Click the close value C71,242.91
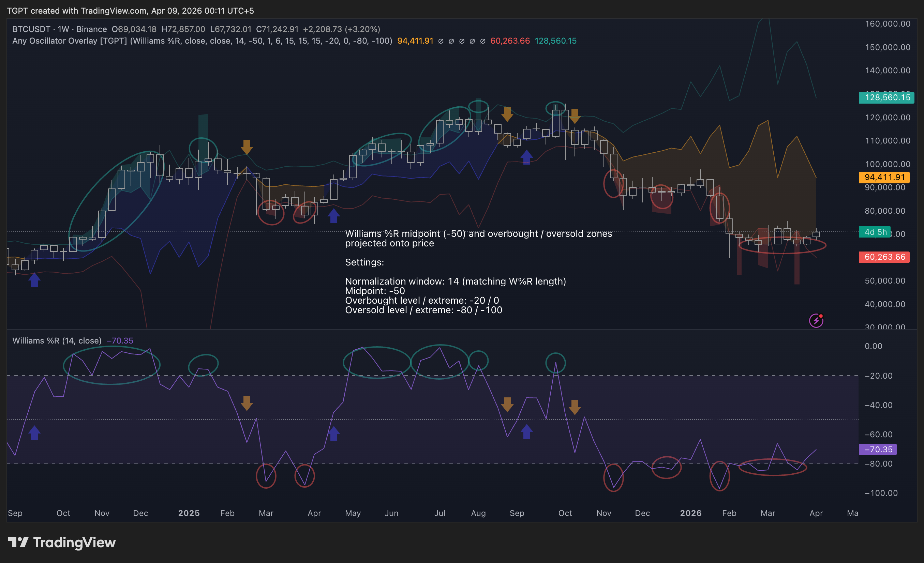This screenshot has height=563, width=924. (277, 29)
